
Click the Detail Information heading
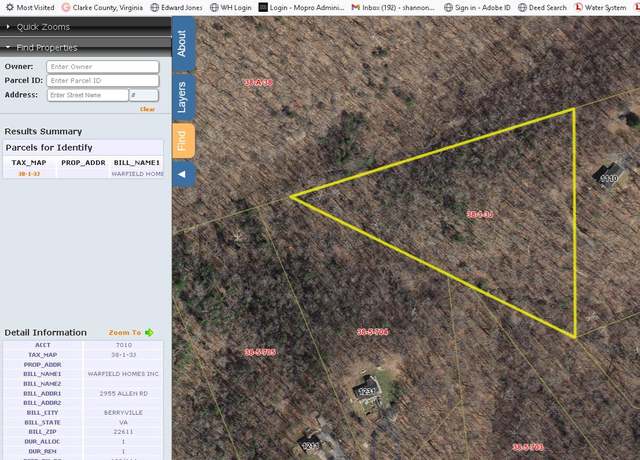click(45, 333)
